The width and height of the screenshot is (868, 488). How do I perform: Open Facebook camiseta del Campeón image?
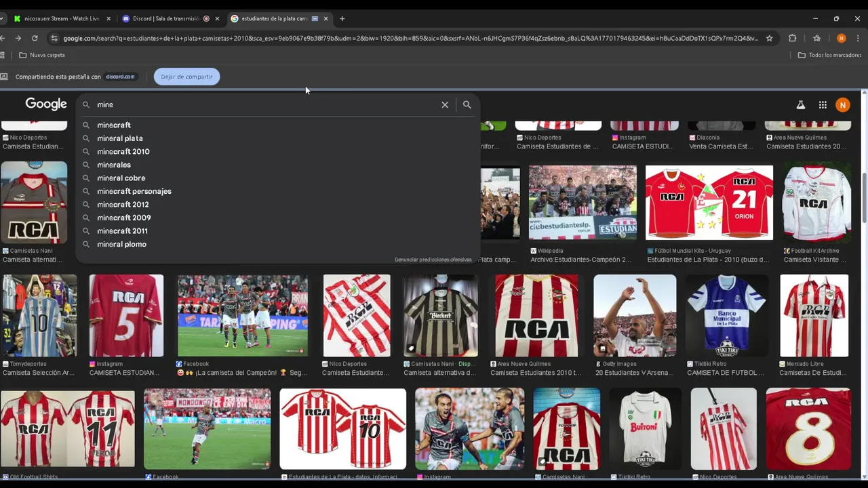pos(243,315)
